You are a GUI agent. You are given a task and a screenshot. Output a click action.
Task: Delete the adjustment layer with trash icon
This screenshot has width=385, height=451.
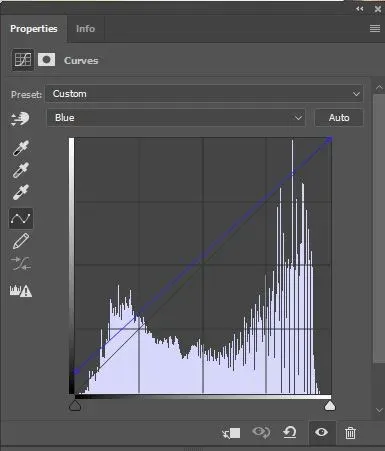pyautogui.click(x=350, y=433)
